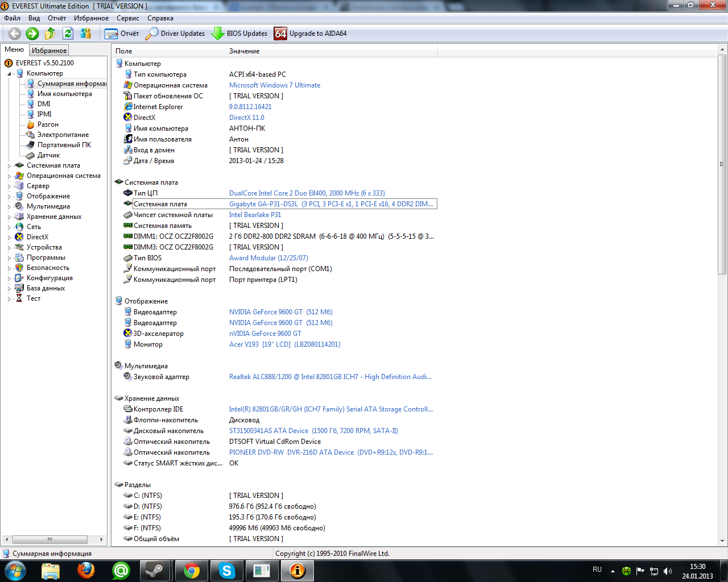Select the Датчик item in tree
The image size is (728, 582).
(48, 155)
